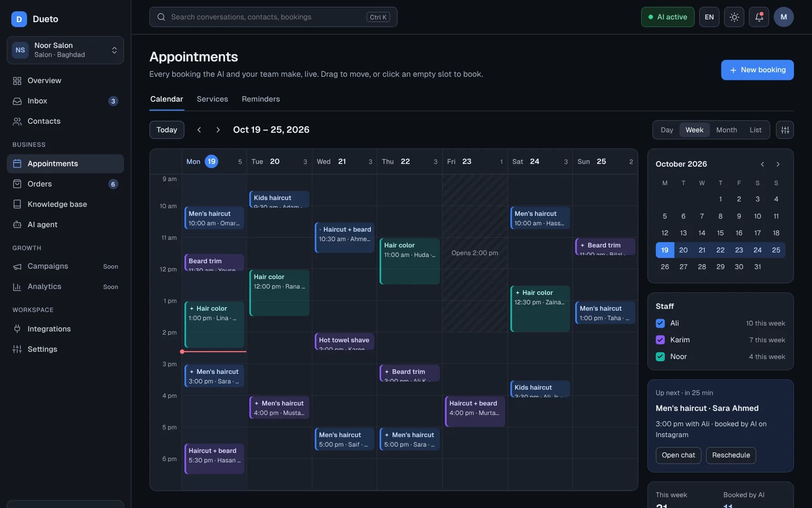The height and width of the screenshot is (508, 812).
Task: Open the Campaigns megaphone icon
Action: 17,266
